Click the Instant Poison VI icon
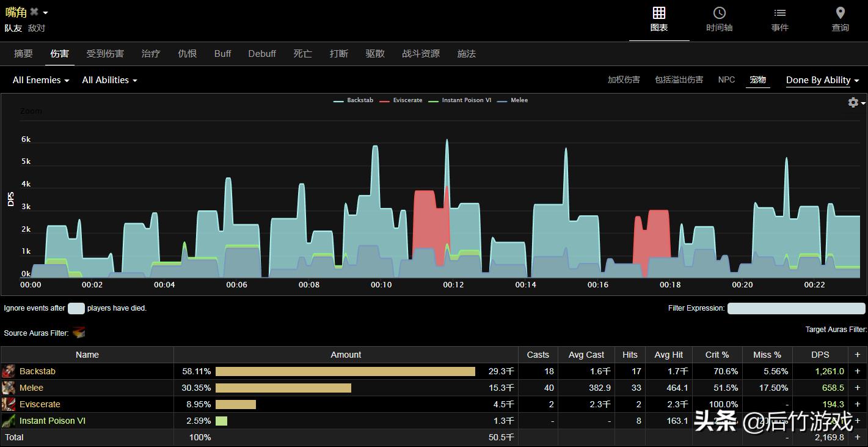The width and height of the screenshot is (868, 447). tap(9, 421)
